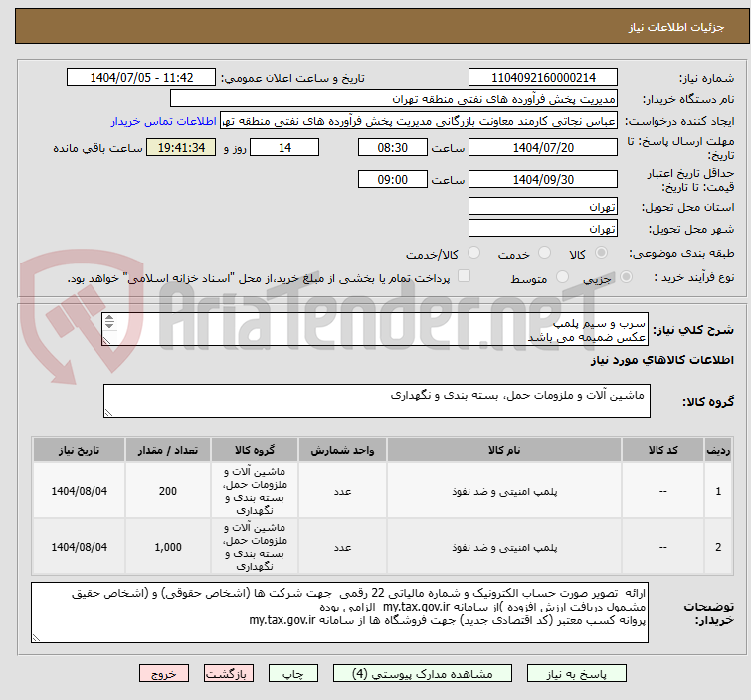Screen dimensions: 751x700
Task: Open 'مشاهده مدارک پیوستی (4)' attachments
Action: [428, 673]
